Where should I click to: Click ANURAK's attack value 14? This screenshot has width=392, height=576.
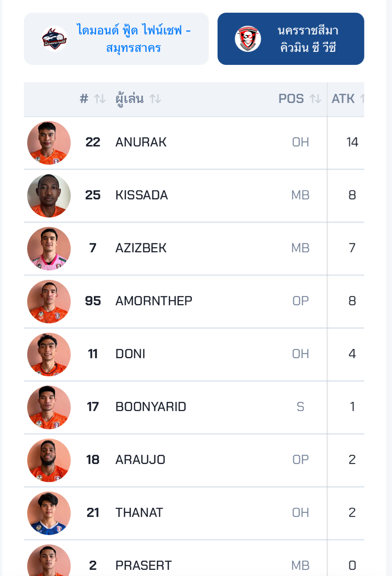(352, 142)
